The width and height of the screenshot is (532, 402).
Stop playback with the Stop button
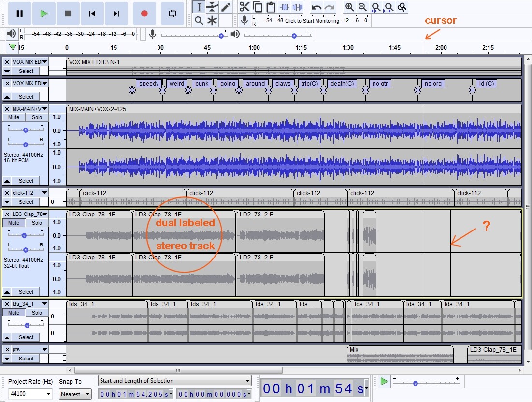[68, 14]
